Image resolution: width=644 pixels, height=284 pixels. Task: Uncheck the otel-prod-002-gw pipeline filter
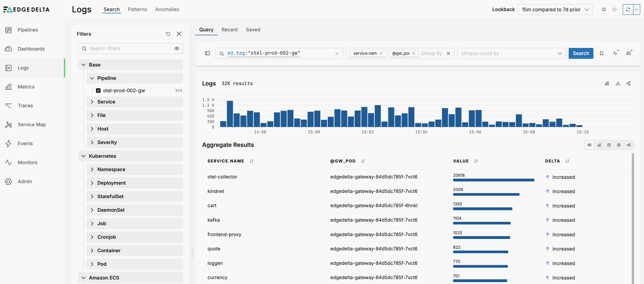coord(98,91)
